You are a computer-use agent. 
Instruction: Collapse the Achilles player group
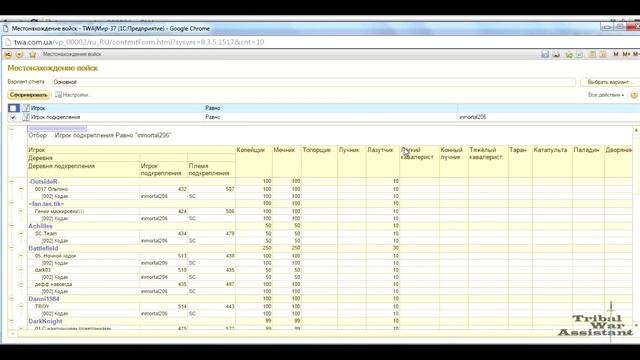coord(12,226)
